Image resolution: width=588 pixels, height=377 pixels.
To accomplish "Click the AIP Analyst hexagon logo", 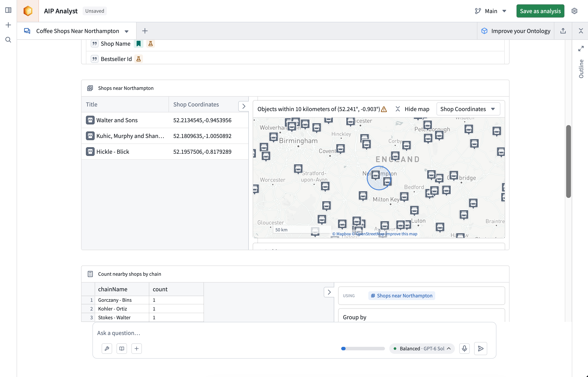I will [x=28, y=11].
